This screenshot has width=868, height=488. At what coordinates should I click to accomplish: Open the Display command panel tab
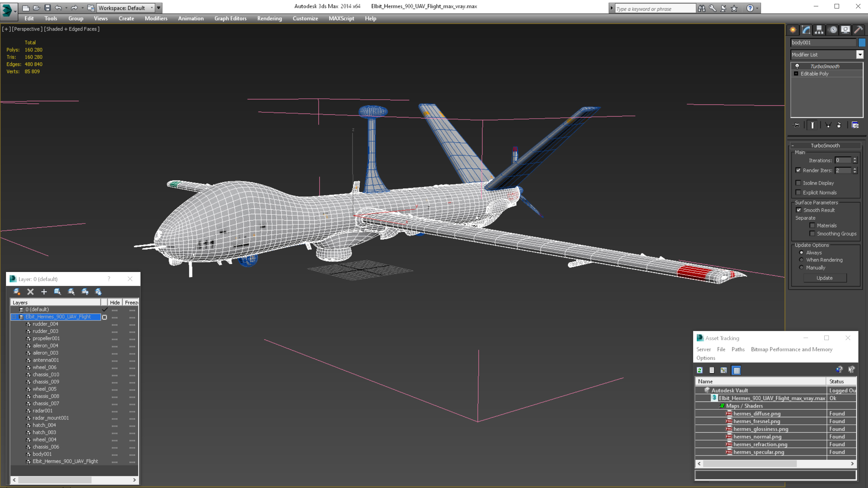[x=845, y=30]
